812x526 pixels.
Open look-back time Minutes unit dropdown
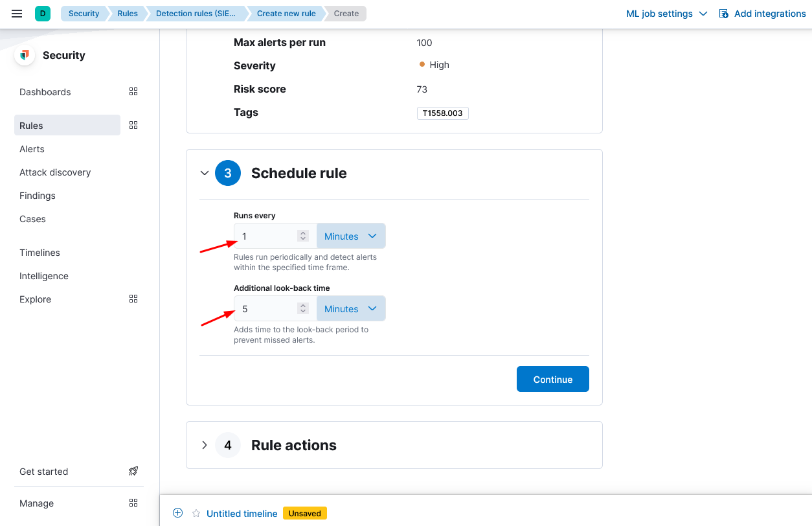coord(350,309)
